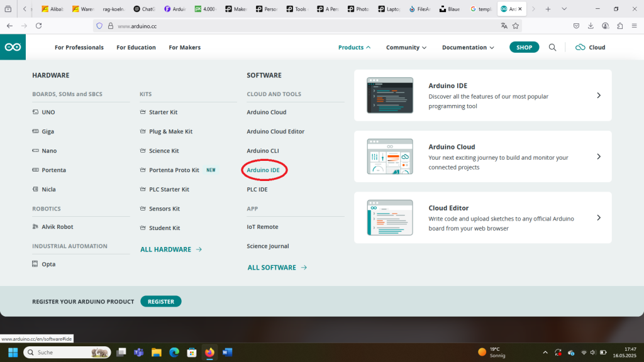Click the Arduino IDE card thumbnail
The height and width of the screenshot is (362, 644).
tap(390, 96)
